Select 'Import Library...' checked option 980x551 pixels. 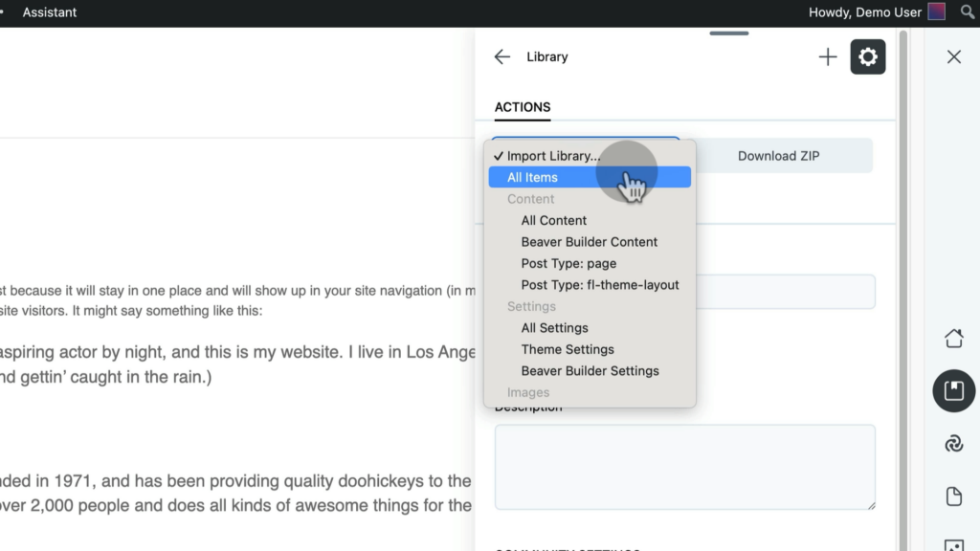click(553, 156)
